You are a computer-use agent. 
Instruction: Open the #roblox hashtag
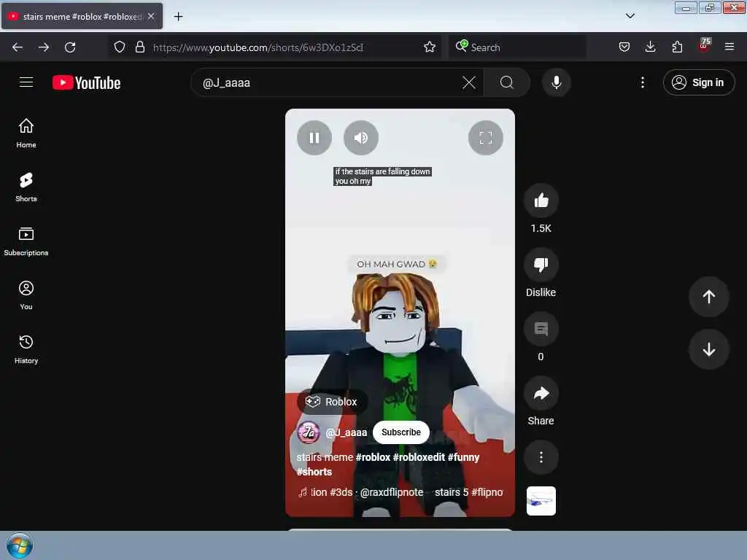click(x=373, y=457)
